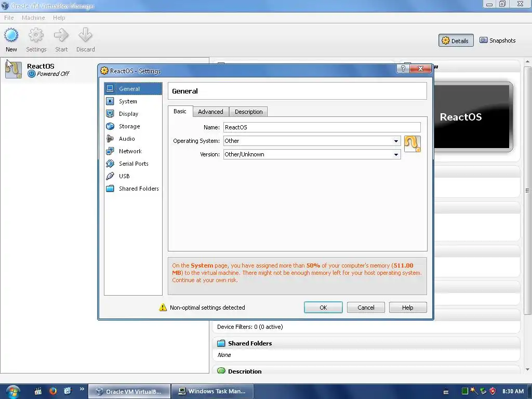Open Settings from the main toolbar
532x399 pixels.
[36, 40]
